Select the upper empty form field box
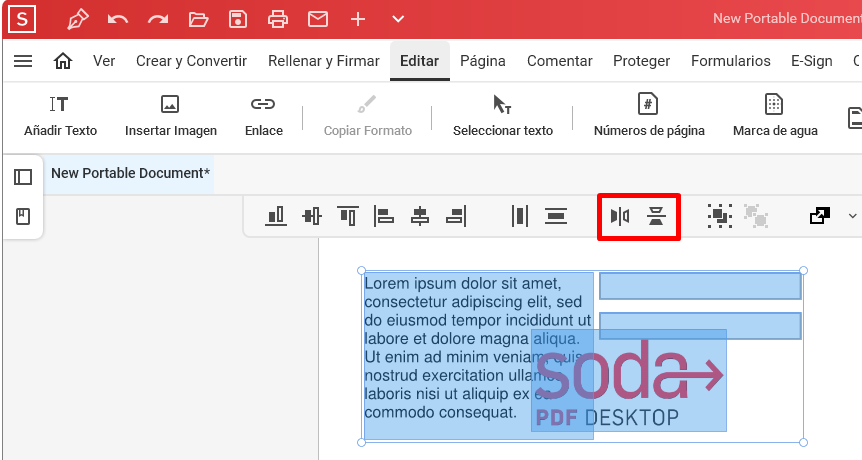862x460 pixels. (x=700, y=286)
